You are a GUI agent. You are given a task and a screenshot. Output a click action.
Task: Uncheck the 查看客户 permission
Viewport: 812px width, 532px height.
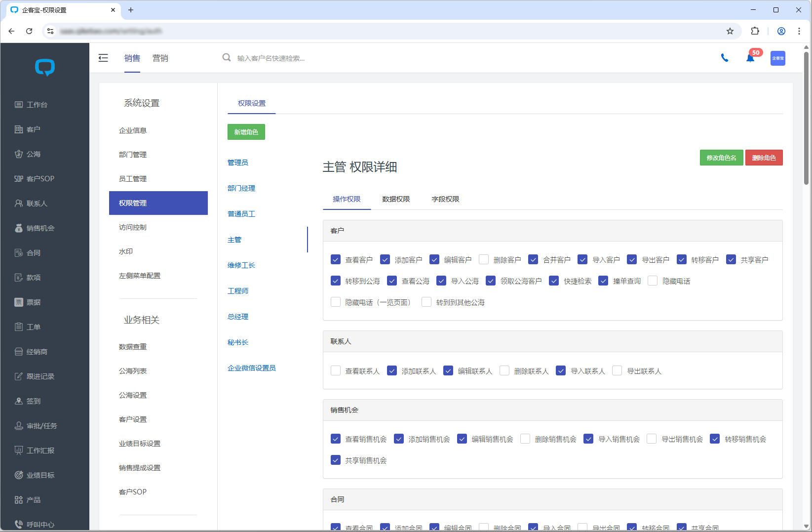[336, 260]
